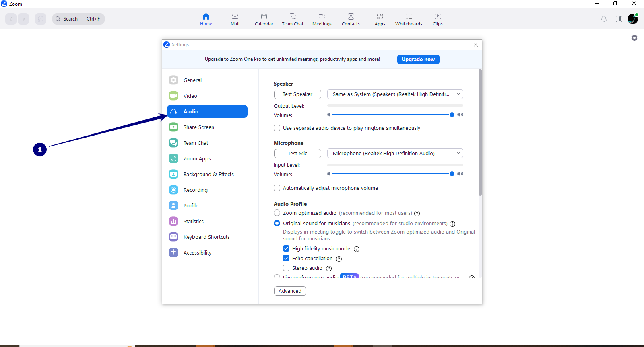Click the microphone mute volume icon
Screen dimensions: 644x347
329,174
